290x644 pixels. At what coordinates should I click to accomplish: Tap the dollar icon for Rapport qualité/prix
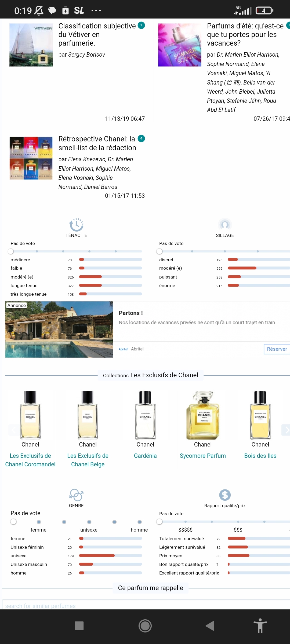tap(225, 495)
